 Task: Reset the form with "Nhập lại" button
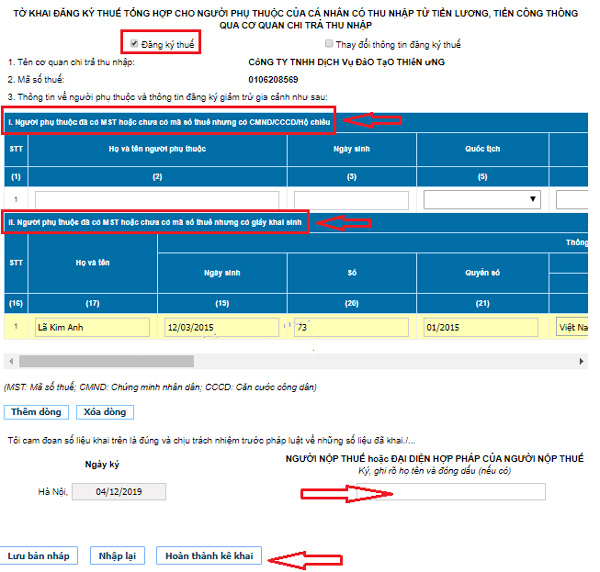[x=118, y=555]
